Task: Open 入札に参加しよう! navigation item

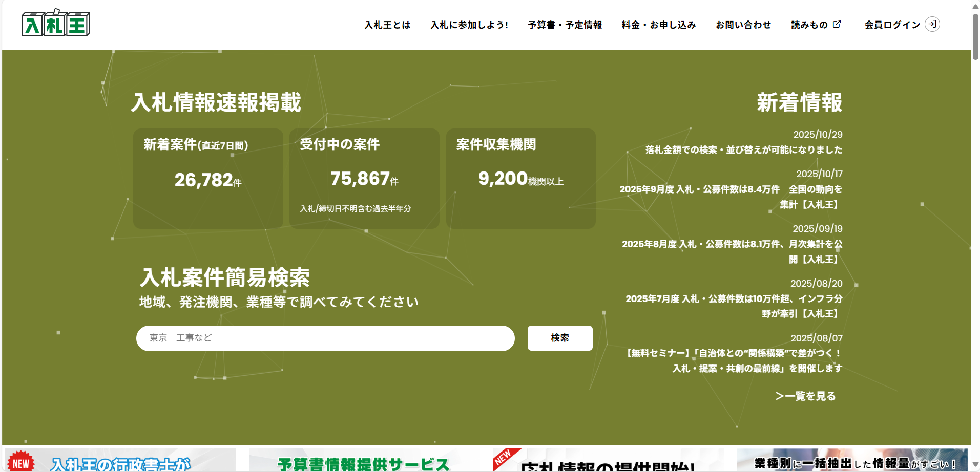Action: (469, 25)
